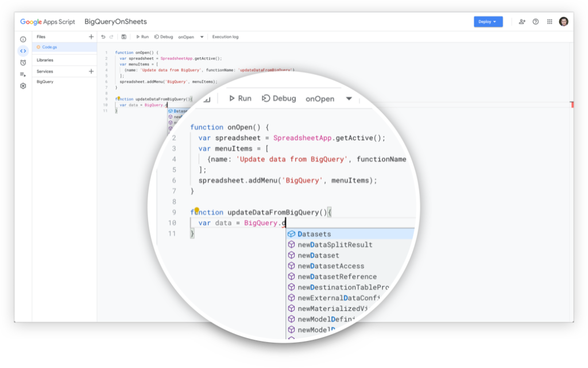Open share dialog with add-person icon
The width and height of the screenshot is (588, 368).
(522, 21)
